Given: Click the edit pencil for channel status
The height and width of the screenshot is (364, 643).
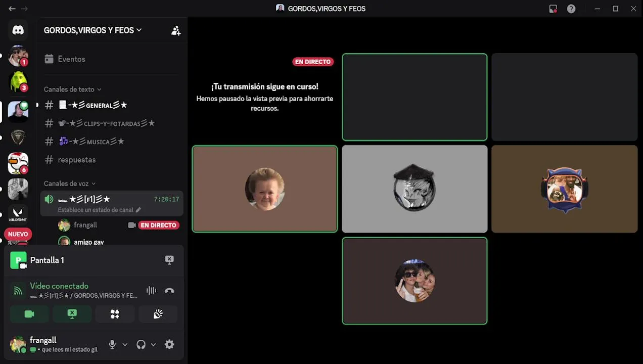Looking at the screenshot, I should click(138, 210).
